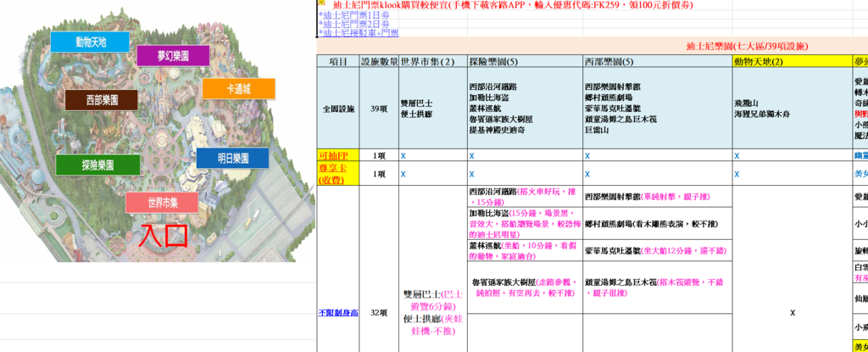The width and height of the screenshot is (868, 352).
Task: Open the 迪士尼門票2日券 link
Action: coord(353,24)
